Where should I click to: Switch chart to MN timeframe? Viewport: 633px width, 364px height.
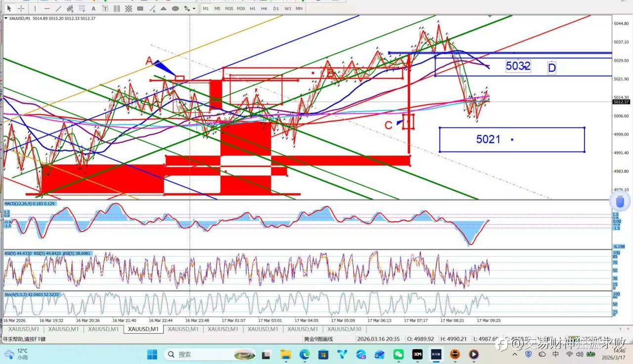click(299, 8)
